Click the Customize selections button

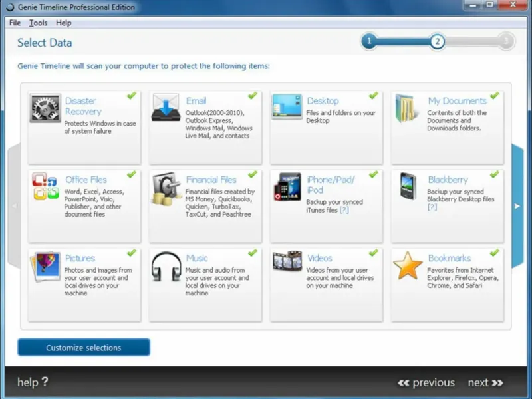tap(84, 347)
